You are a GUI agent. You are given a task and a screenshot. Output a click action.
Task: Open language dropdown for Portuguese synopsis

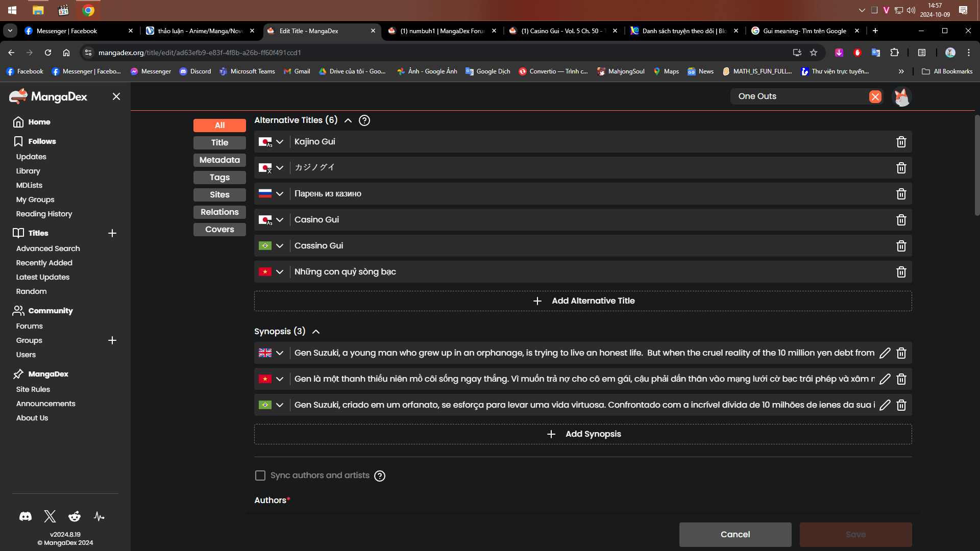click(x=279, y=405)
